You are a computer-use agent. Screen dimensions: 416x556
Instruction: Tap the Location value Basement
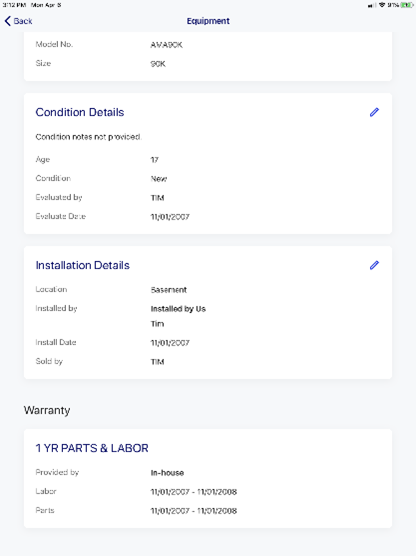168,290
